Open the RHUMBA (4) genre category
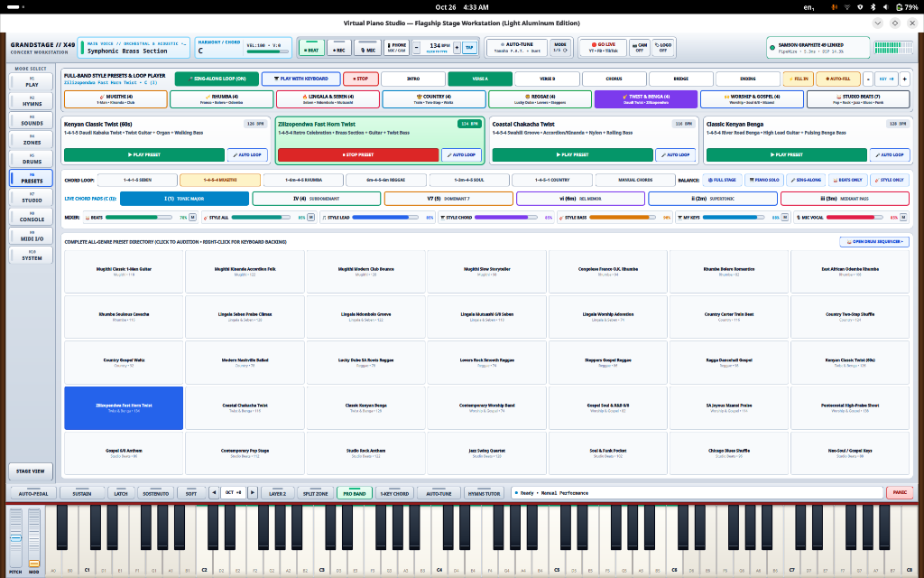Viewport: 924px width, 578px height. click(222, 99)
